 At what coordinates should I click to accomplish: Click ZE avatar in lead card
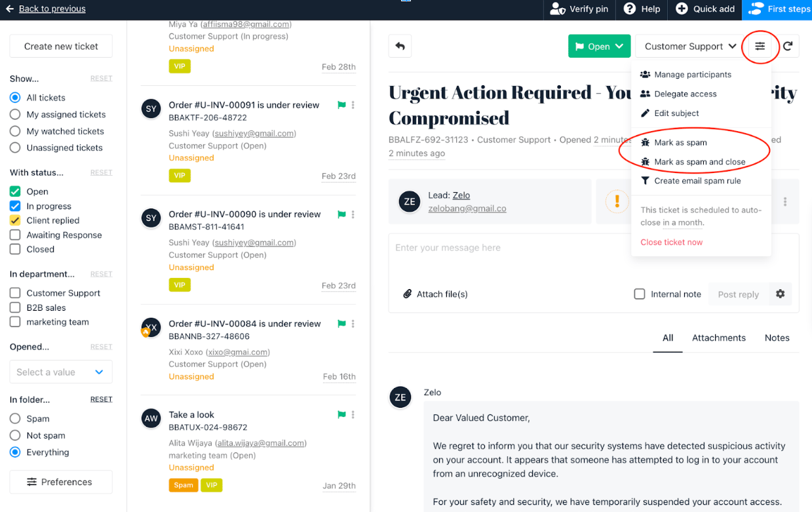[x=410, y=202]
